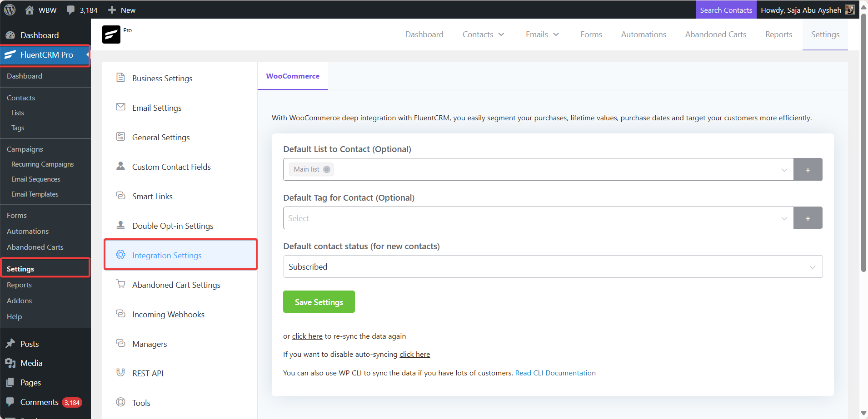Click the green Save Settings button

(x=319, y=302)
